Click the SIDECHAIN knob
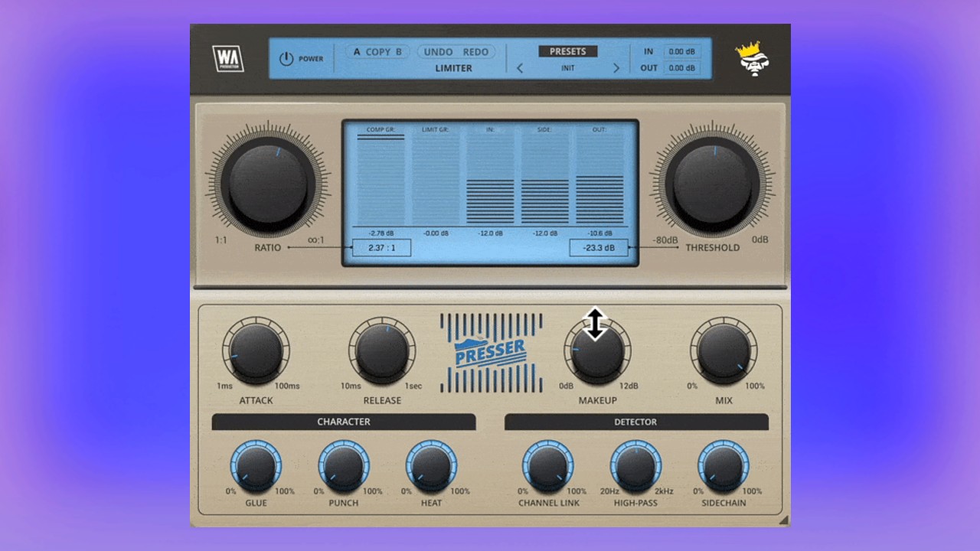Image resolution: width=980 pixels, height=551 pixels. [x=724, y=467]
